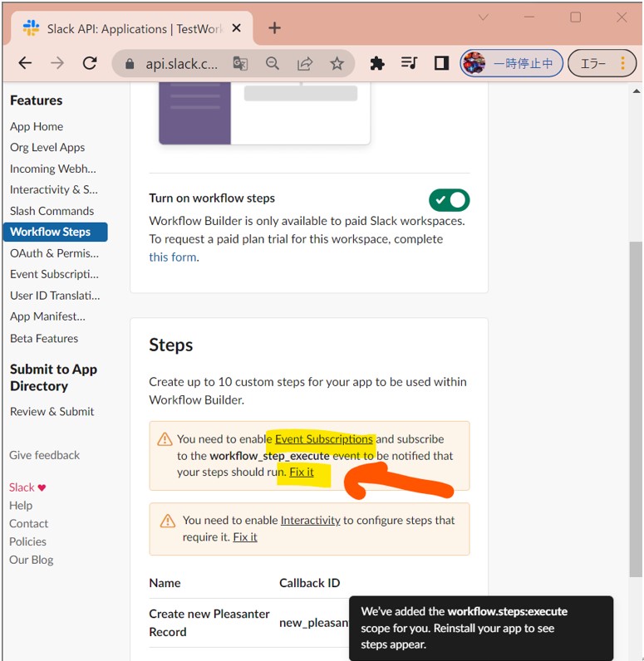Close the Slack API Applications tab
Image resolution: width=644 pixels, height=661 pixels.
point(237,28)
